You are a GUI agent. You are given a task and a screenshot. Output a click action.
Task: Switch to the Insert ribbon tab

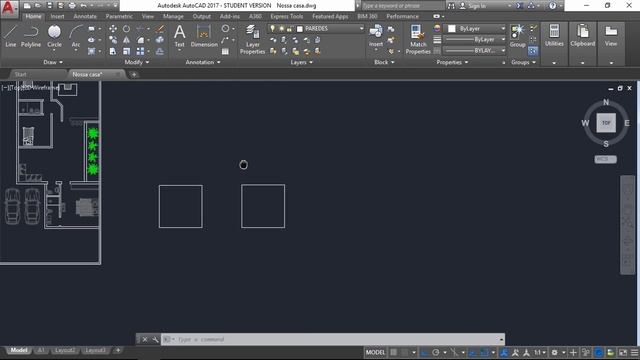tap(58, 16)
